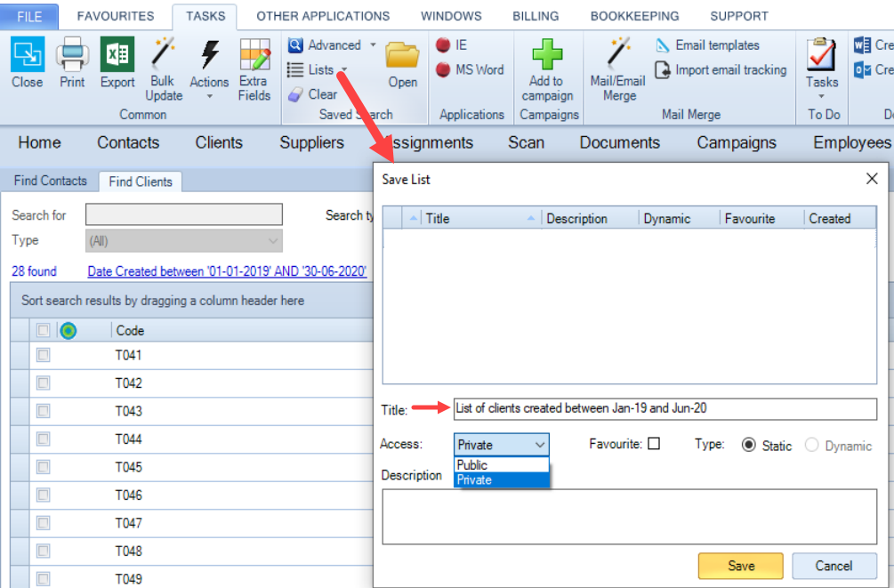
Task: Click the Open folder icon
Action: pyautogui.click(x=403, y=56)
